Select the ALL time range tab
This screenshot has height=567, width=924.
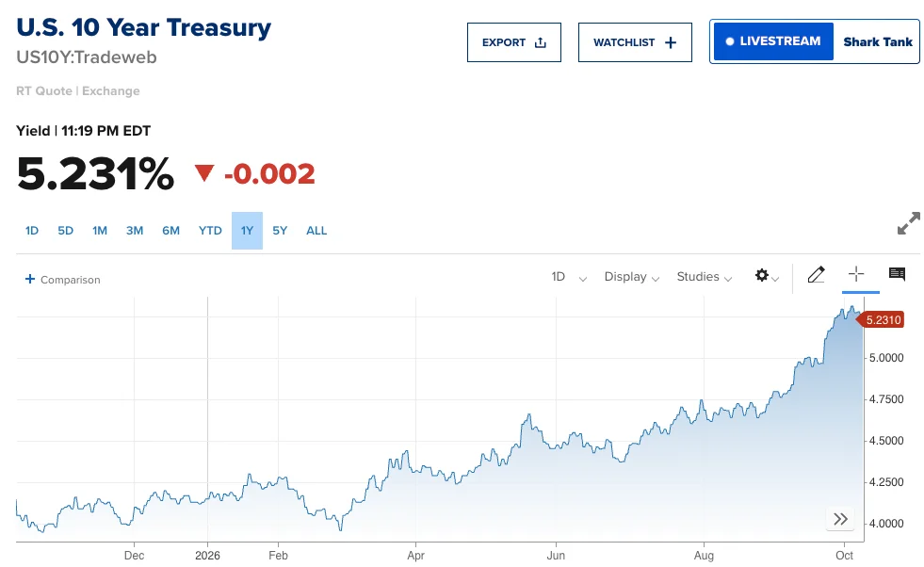coord(316,231)
